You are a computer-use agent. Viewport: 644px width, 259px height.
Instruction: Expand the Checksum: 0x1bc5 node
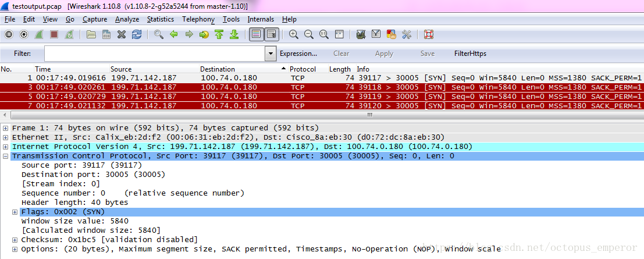[15, 240]
